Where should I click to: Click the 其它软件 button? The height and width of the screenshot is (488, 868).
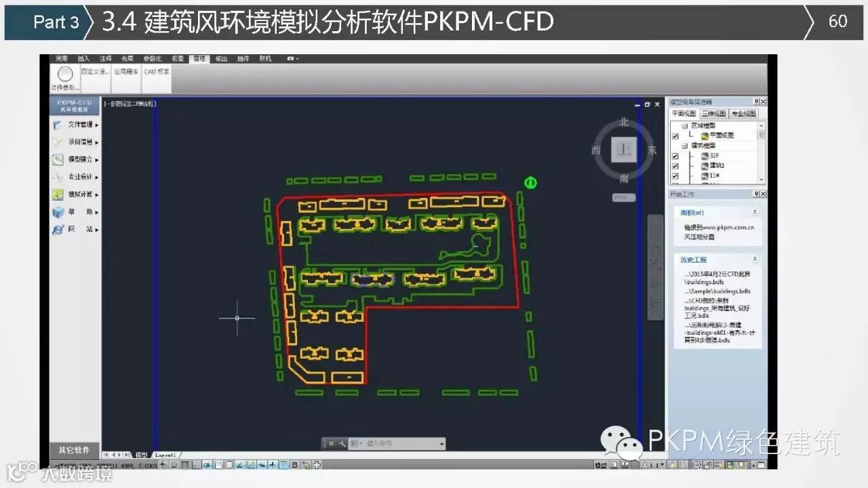click(x=75, y=450)
